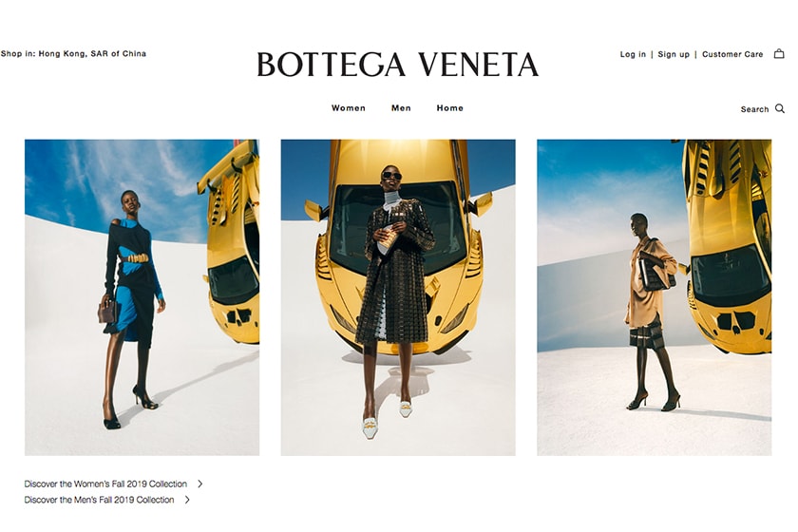Click arrow next to Men's Fall 2019 Collection
This screenshot has height=532, width=798.
click(x=187, y=500)
